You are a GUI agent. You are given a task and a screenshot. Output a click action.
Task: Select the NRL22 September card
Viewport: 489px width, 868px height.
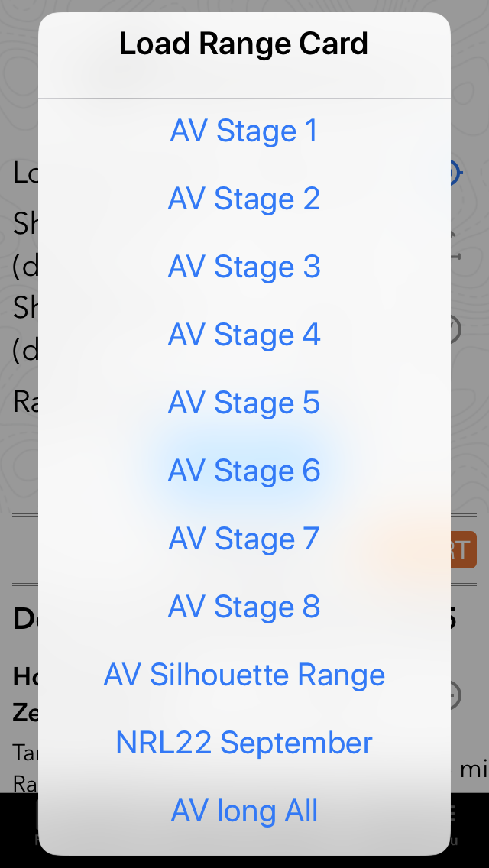[x=244, y=743]
